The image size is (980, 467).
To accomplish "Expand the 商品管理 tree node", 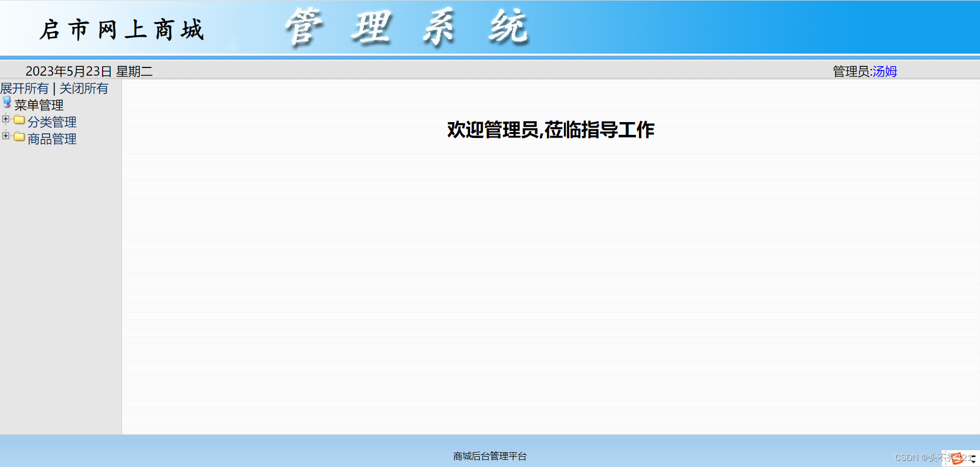I will (6, 136).
